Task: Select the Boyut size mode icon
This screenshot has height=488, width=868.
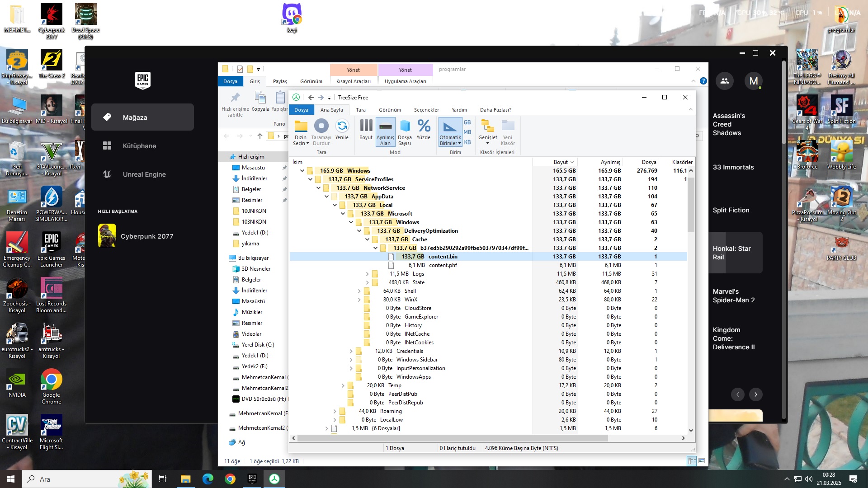Action: [366, 127]
